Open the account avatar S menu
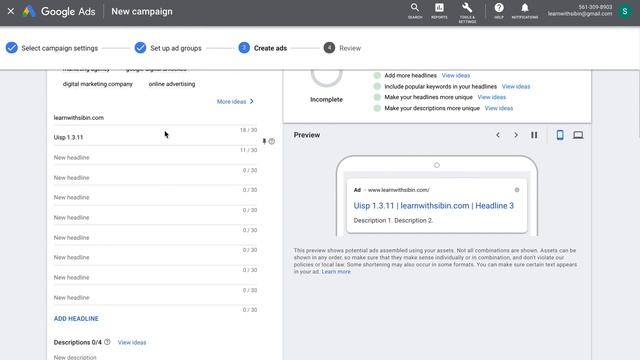The image size is (640, 360). [624, 11]
